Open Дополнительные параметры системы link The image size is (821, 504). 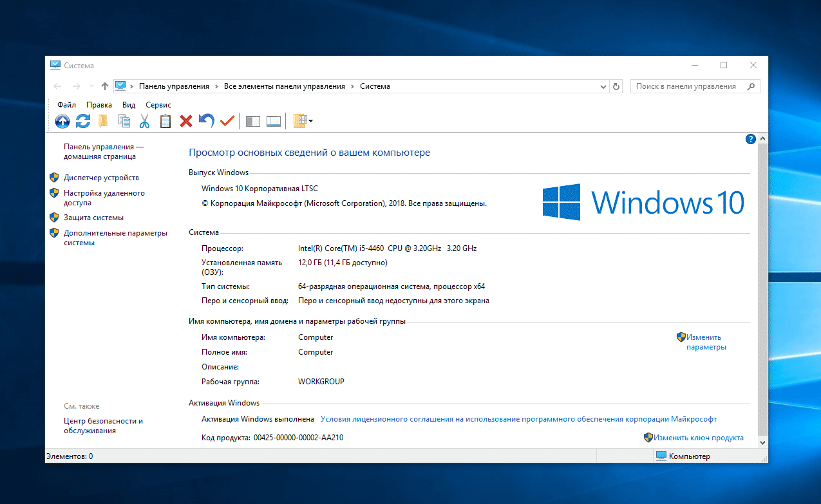[x=115, y=238]
